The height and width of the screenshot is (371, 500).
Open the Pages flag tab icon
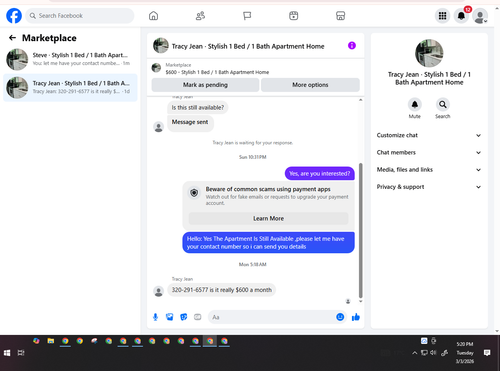point(247,16)
